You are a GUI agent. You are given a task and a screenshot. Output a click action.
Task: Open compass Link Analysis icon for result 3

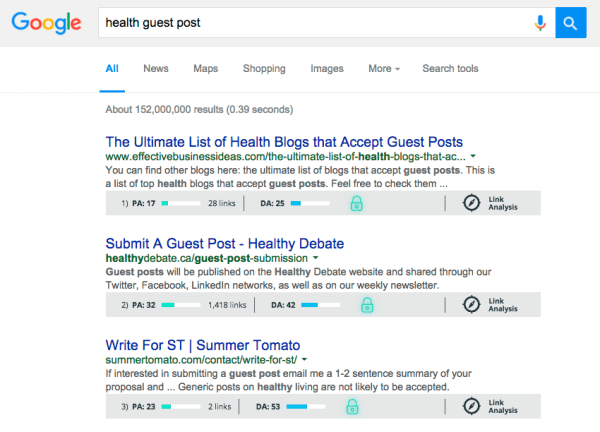click(x=471, y=406)
